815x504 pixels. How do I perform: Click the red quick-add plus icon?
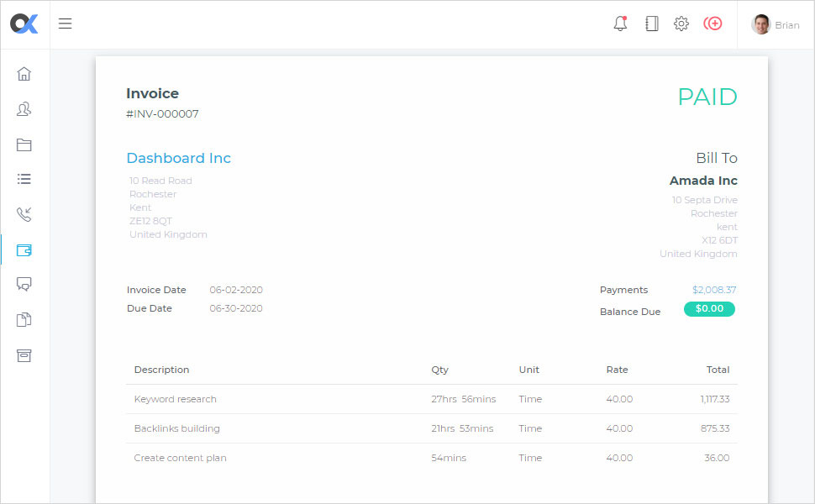712,24
